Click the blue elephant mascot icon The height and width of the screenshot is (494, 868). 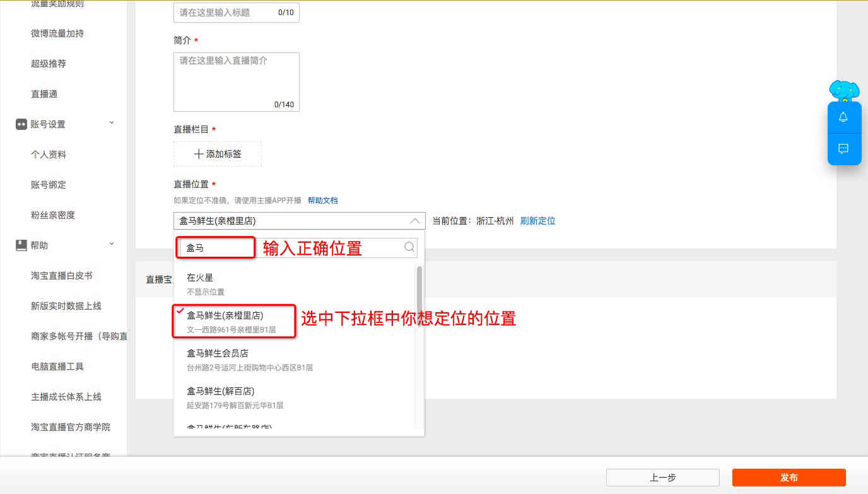tap(844, 91)
